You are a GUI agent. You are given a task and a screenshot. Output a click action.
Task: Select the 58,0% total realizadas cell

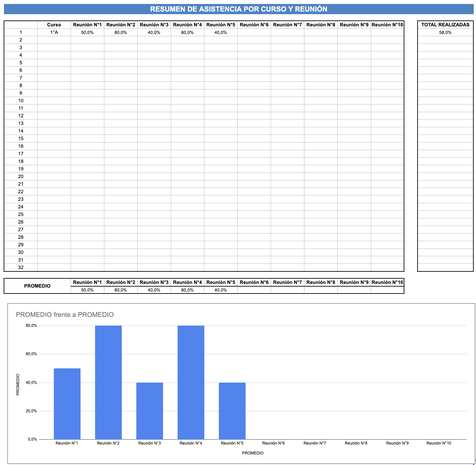[x=445, y=32]
